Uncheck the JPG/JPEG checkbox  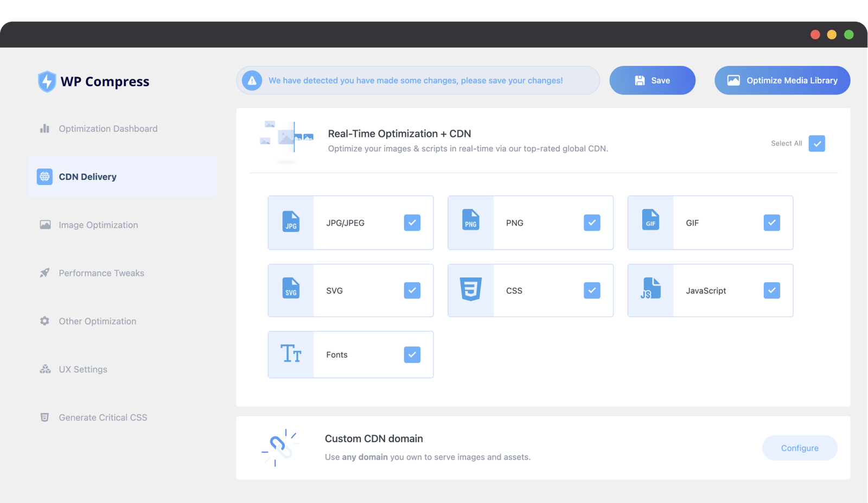(x=412, y=222)
